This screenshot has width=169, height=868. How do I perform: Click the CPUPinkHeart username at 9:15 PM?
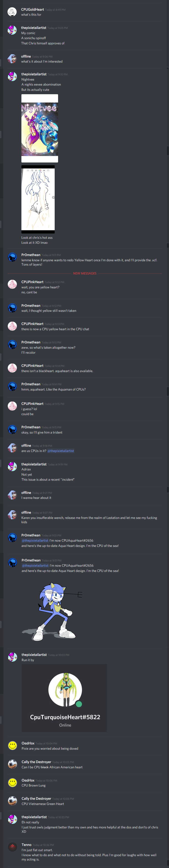(x=32, y=404)
